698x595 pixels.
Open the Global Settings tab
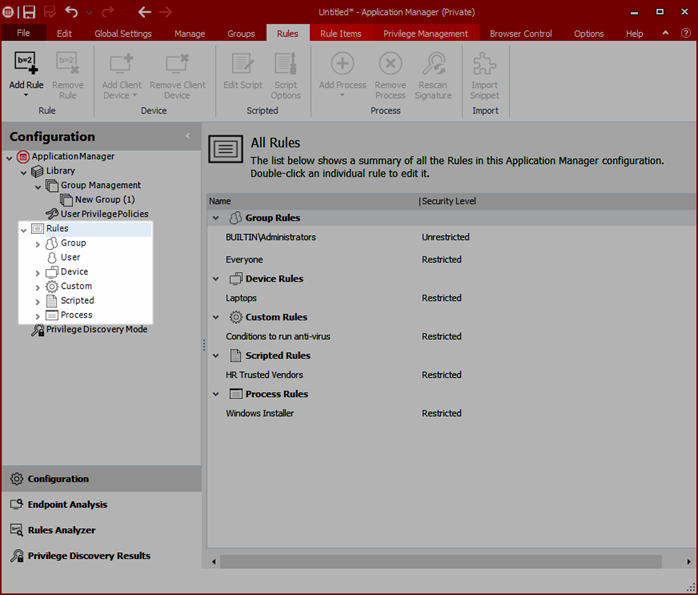click(123, 33)
